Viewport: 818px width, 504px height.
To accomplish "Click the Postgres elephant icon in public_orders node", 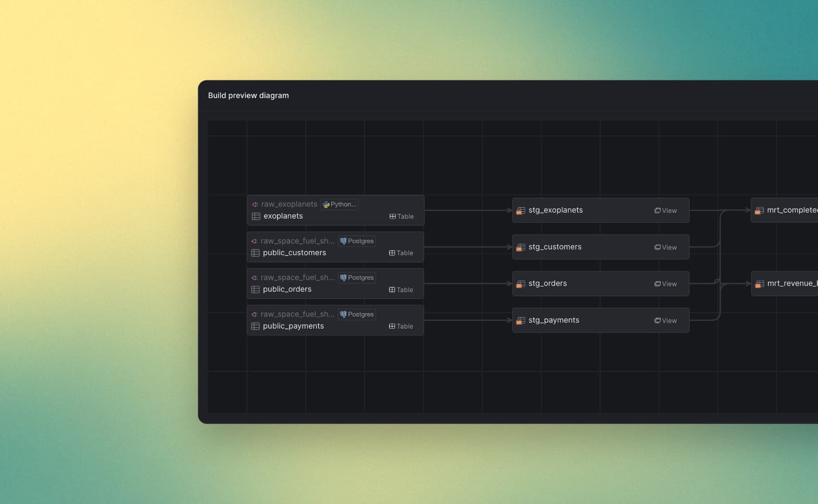I will point(343,278).
